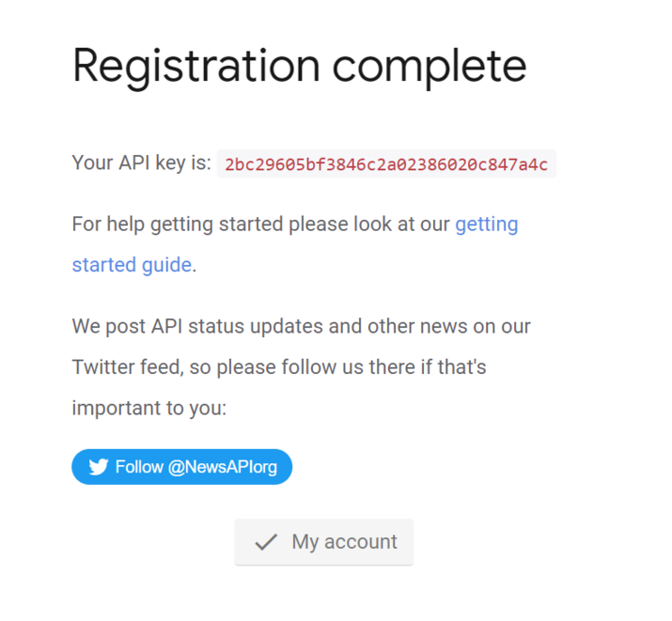Click the "For help getting started" text
This screenshot has width=672, height=621.
[179, 225]
